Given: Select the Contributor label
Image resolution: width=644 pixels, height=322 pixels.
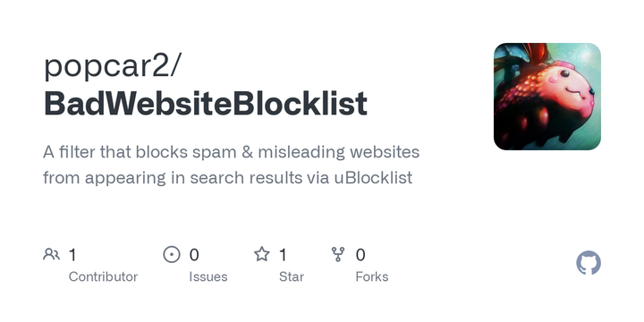Looking at the screenshot, I should pyautogui.click(x=103, y=276).
